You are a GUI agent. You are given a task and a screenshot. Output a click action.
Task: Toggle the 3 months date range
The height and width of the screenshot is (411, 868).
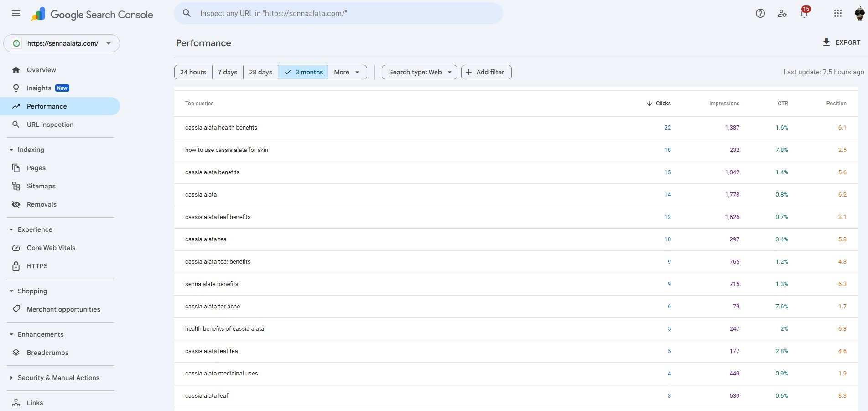(x=303, y=72)
